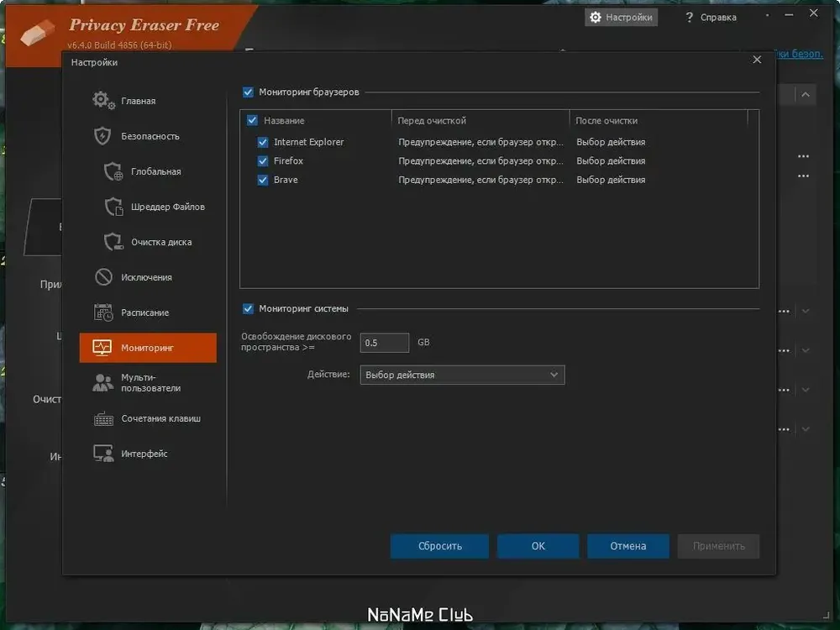This screenshot has width=840, height=630.
Task: Open the Главная gears icon
Action: (102, 100)
